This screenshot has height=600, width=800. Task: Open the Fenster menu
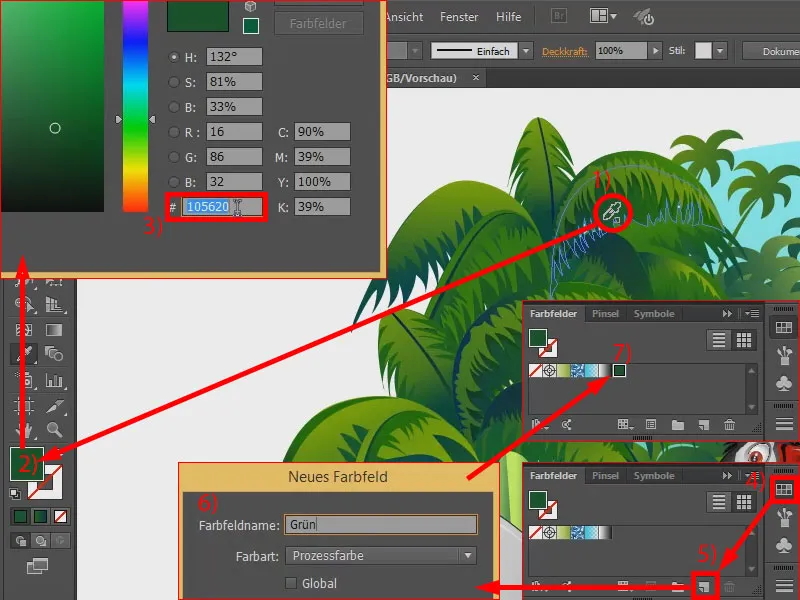point(459,17)
